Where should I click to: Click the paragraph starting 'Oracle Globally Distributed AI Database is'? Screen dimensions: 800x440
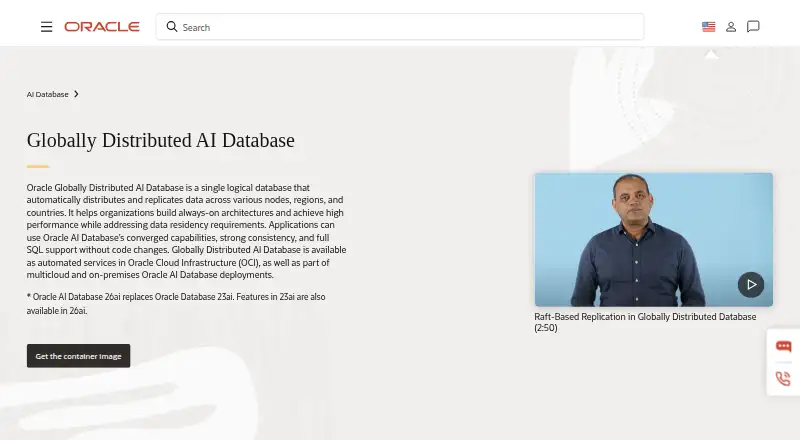186,231
